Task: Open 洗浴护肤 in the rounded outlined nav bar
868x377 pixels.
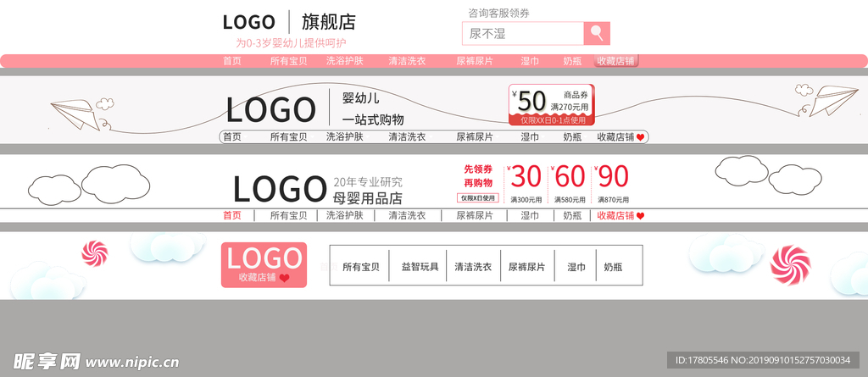Action: tap(344, 136)
